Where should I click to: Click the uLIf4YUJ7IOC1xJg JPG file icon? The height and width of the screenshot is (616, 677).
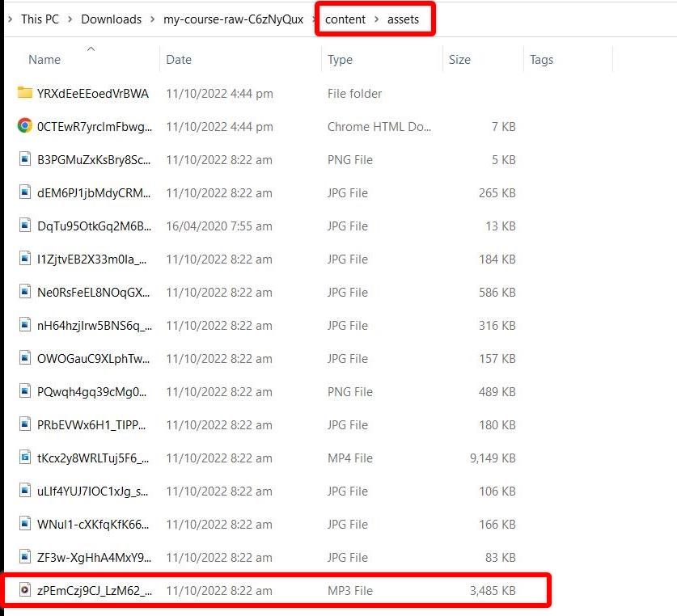(25, 491)
